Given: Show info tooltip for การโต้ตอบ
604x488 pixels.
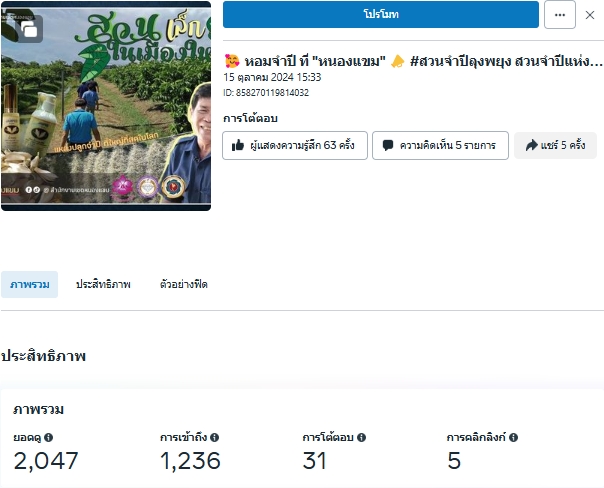Looking at the screenshot, I should pyautogui.click(x=362, y=438).
